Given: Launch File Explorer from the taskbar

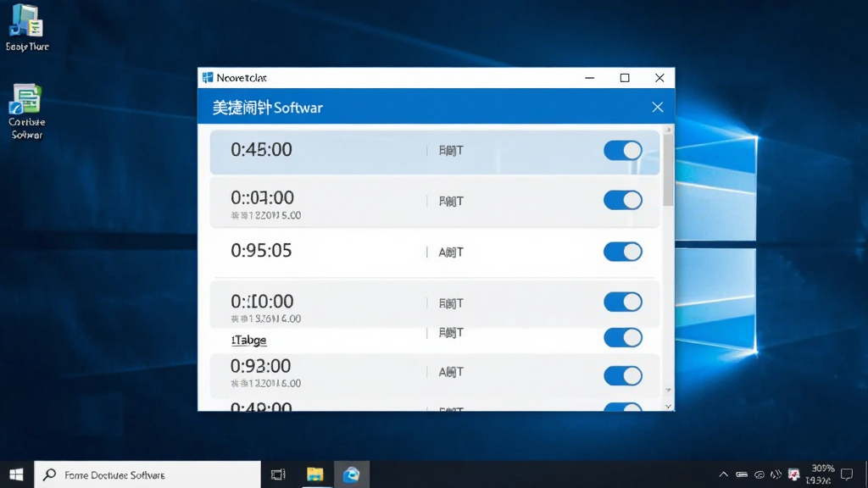Looking at the screenshot, I should tap(315, 474).
